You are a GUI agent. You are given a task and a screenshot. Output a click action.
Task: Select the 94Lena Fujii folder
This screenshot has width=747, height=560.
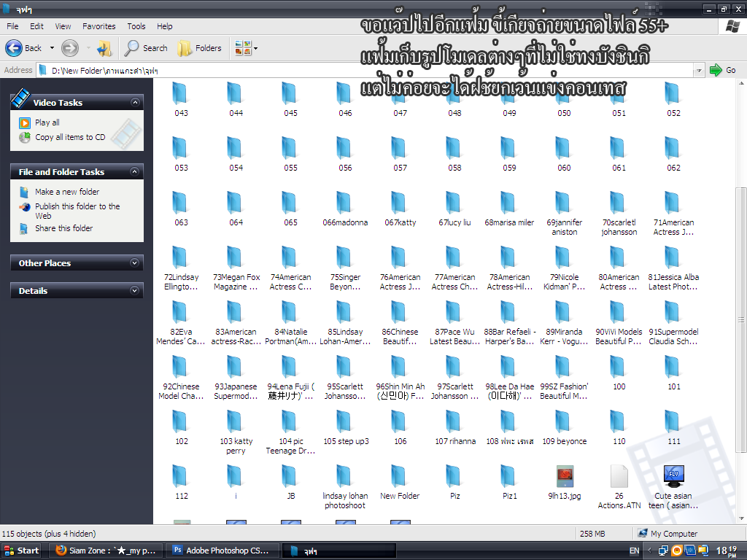click(290, 378)
